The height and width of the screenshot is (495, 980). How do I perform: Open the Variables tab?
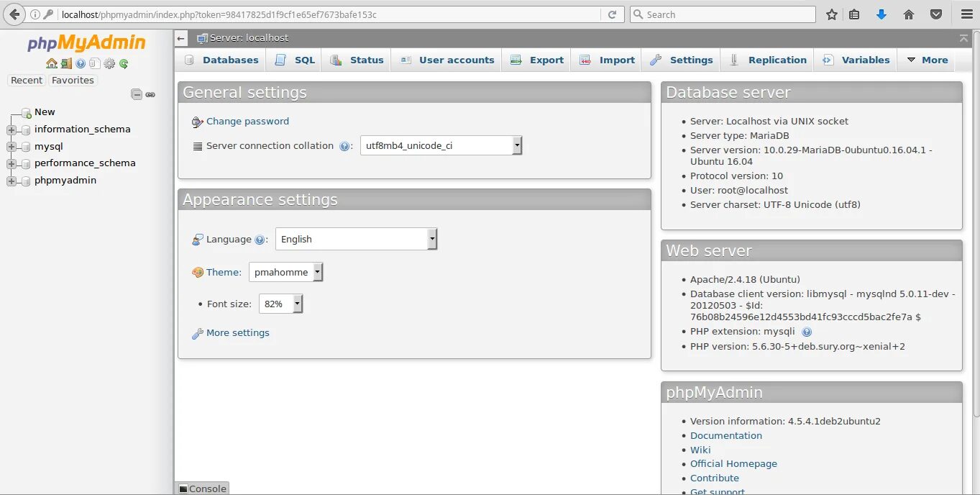[856, 60]
